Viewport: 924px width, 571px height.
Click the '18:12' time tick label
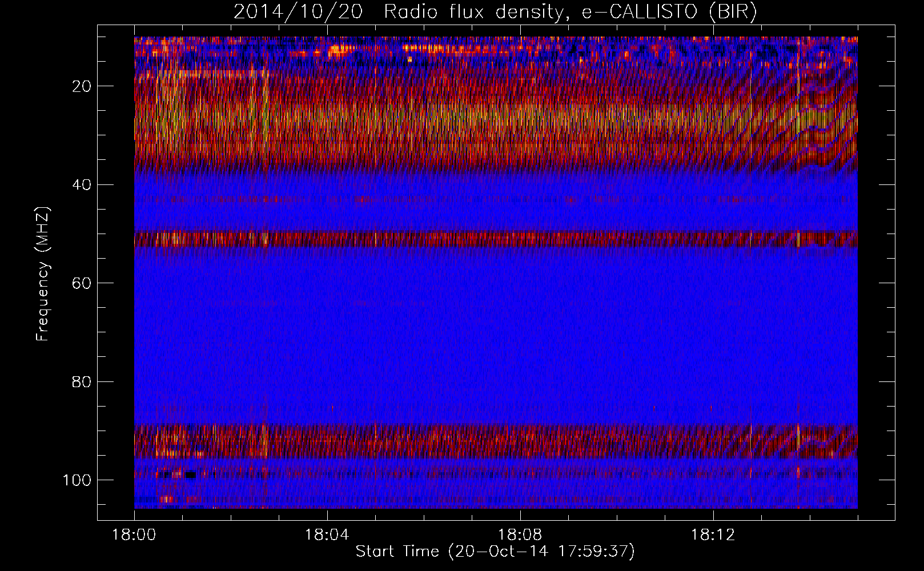[713, 535]
